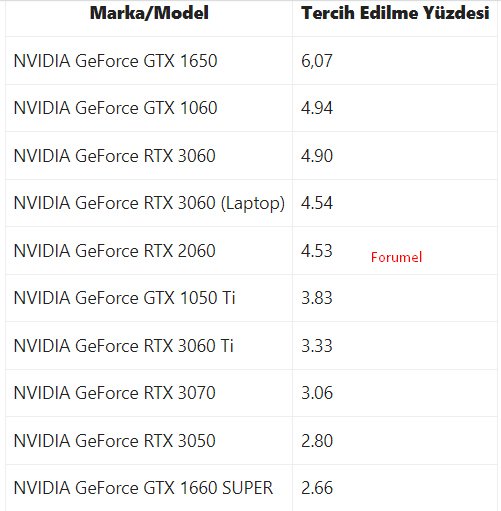
Task: Click the 6,07 percentage value
Action: tap(317, 61)
